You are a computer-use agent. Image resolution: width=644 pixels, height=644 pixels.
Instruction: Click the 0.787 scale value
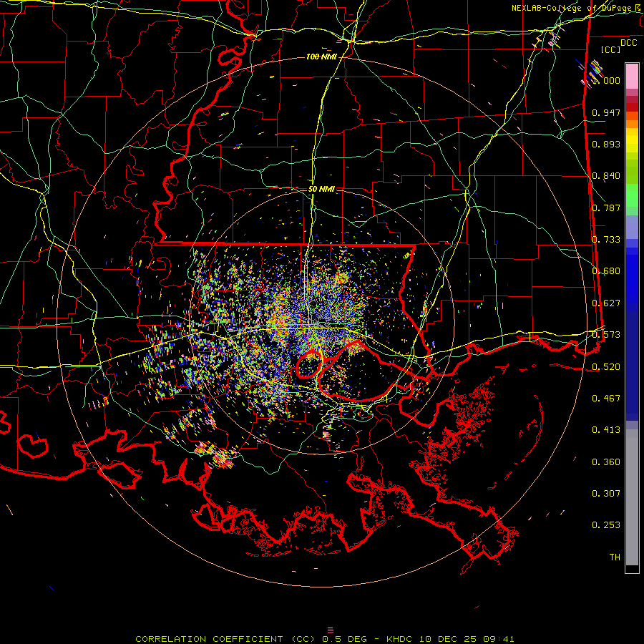coord(606,208)
